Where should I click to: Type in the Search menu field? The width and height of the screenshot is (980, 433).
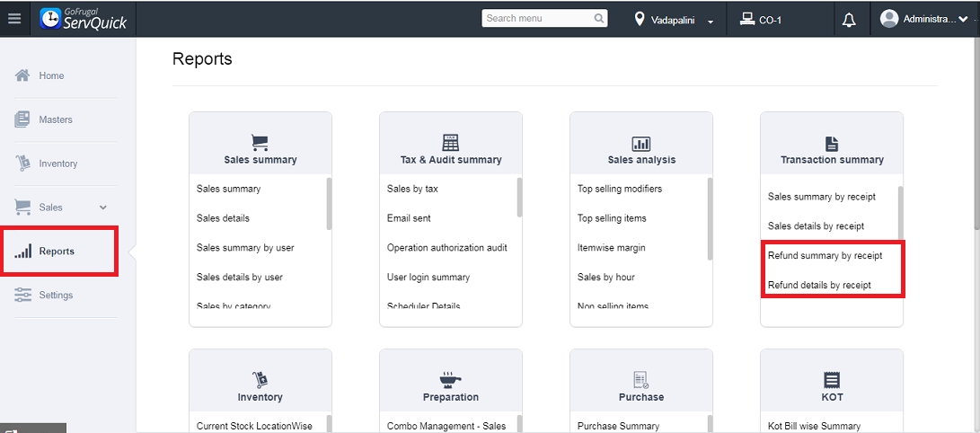[537, 18]
